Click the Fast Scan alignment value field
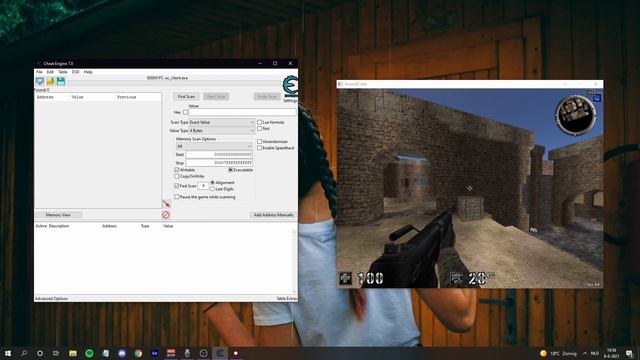This screenshot has height=360, width=640. point(203,186)
